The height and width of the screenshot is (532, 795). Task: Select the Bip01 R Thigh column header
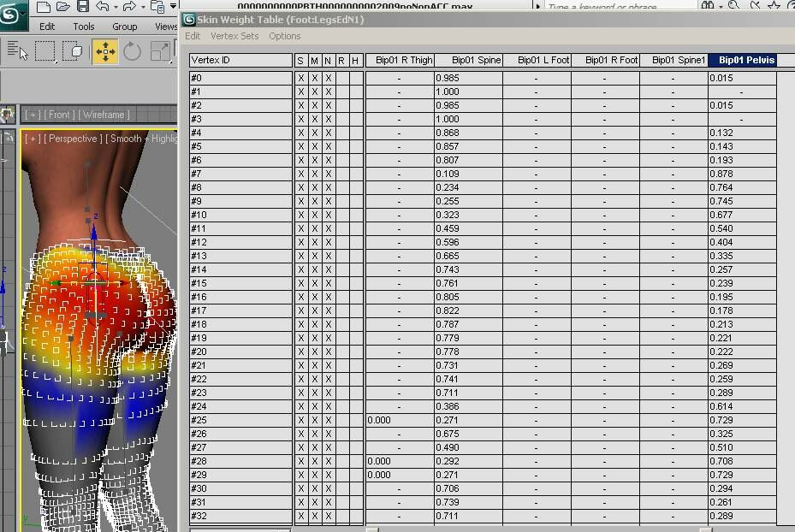400,60
